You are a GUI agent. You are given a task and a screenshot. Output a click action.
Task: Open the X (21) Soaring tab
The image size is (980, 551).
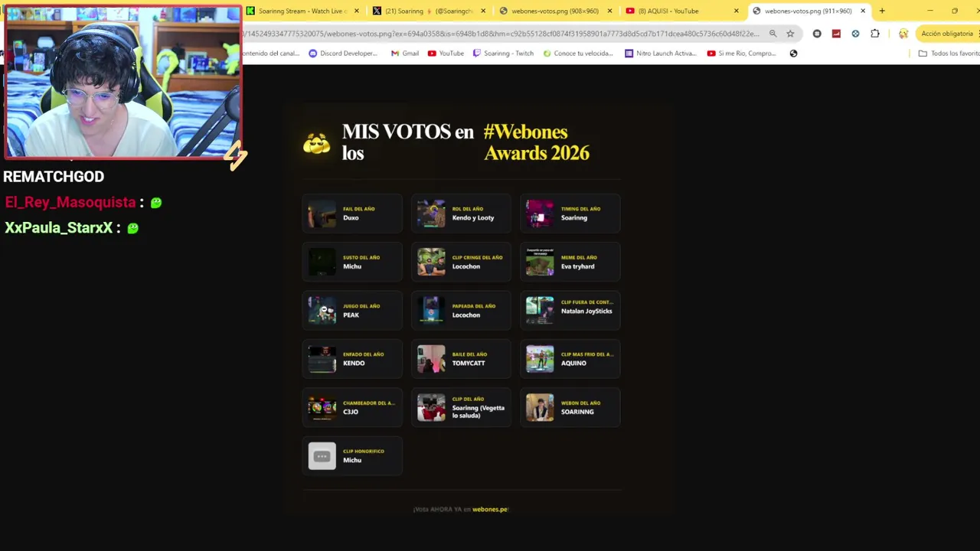tap(429, 11)
